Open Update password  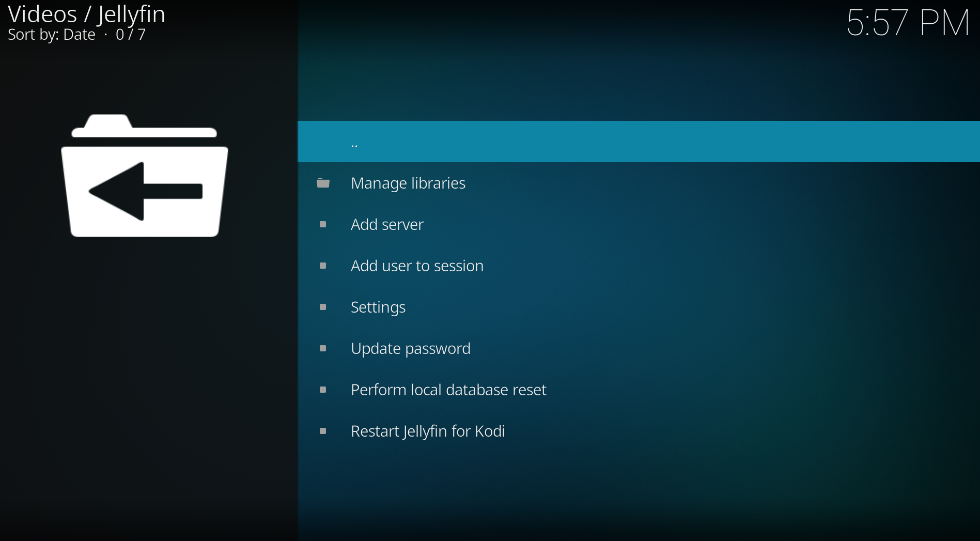[x=410, y=348]
